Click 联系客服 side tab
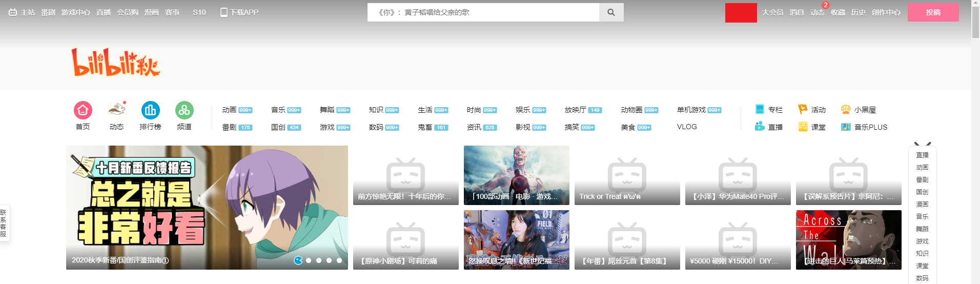The image size is (980, 284). coord(4,223)
